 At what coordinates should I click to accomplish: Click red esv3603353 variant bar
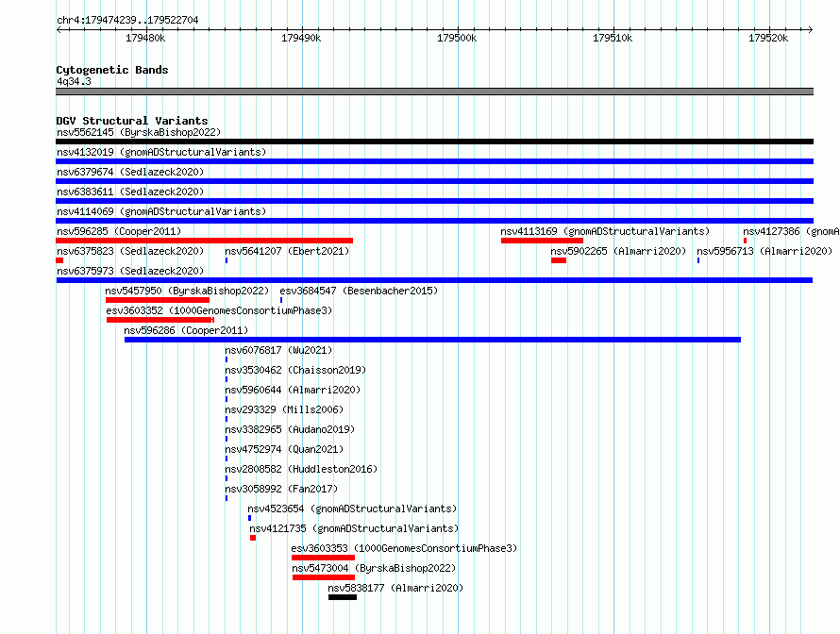point(323,558)
